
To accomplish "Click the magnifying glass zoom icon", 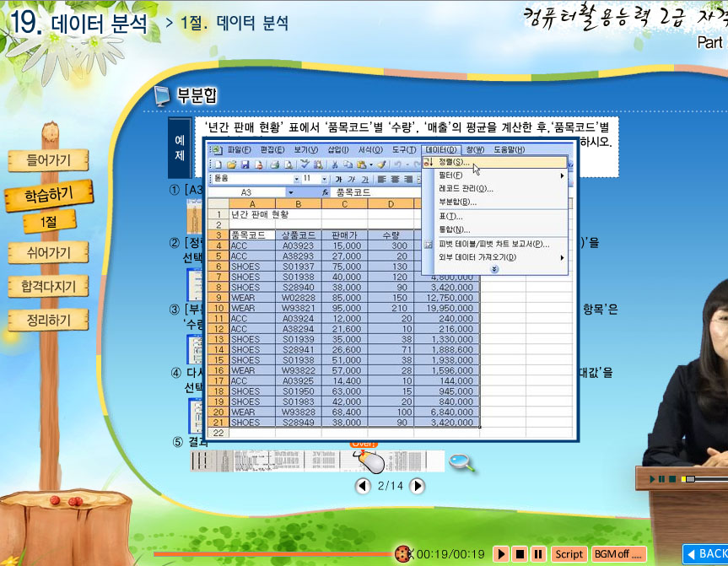I will tap(461, 462).
